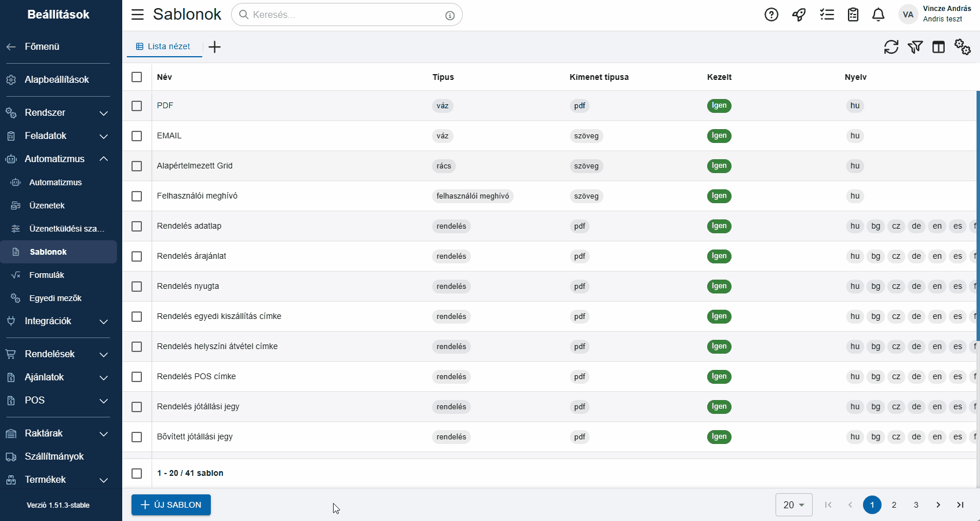Open the task checklist icon
This screenshot has width=980, height=521.
pos(827,14)
